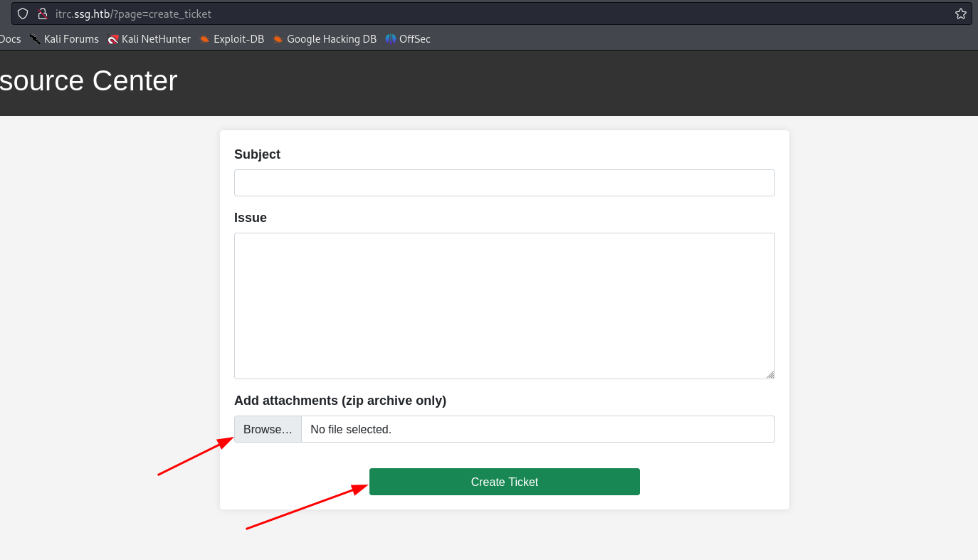Click the tracking protection shield icon

pyautogui.click(x=23, y=14)
